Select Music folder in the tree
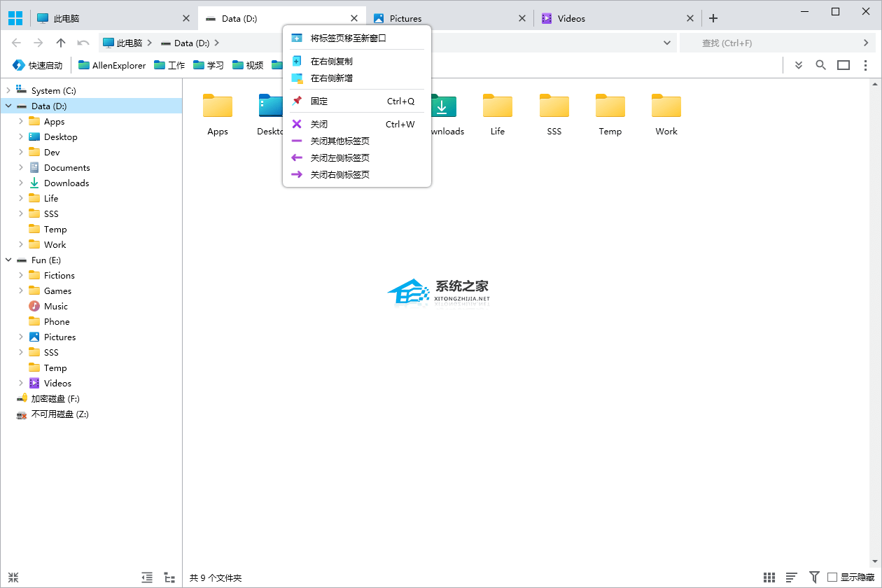 [x=56, y=307]
